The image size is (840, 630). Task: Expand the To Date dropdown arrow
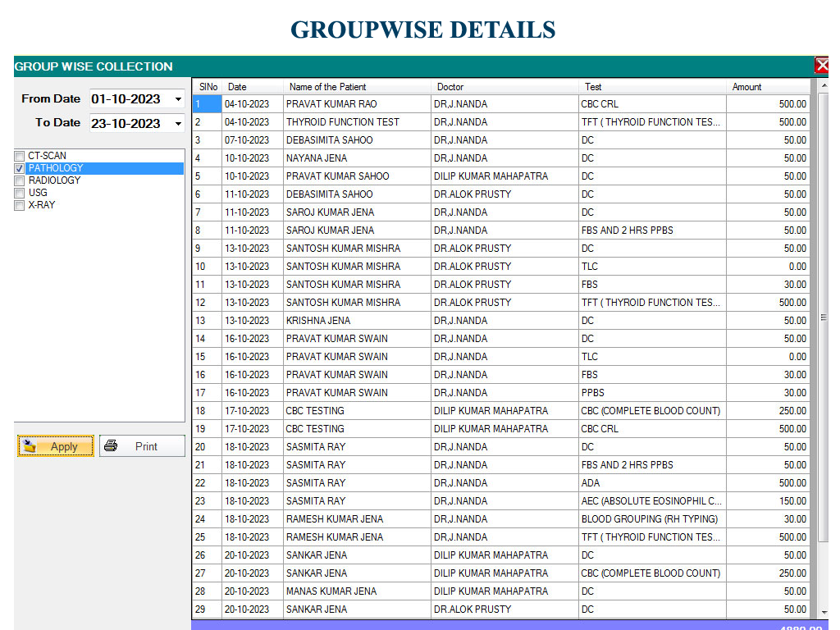coord(178,124)
